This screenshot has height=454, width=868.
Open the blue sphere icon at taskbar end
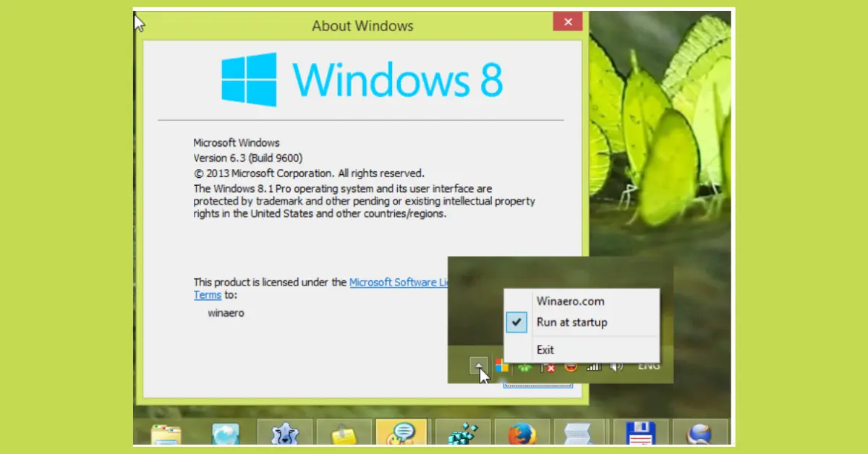click(x=699, y=432)
